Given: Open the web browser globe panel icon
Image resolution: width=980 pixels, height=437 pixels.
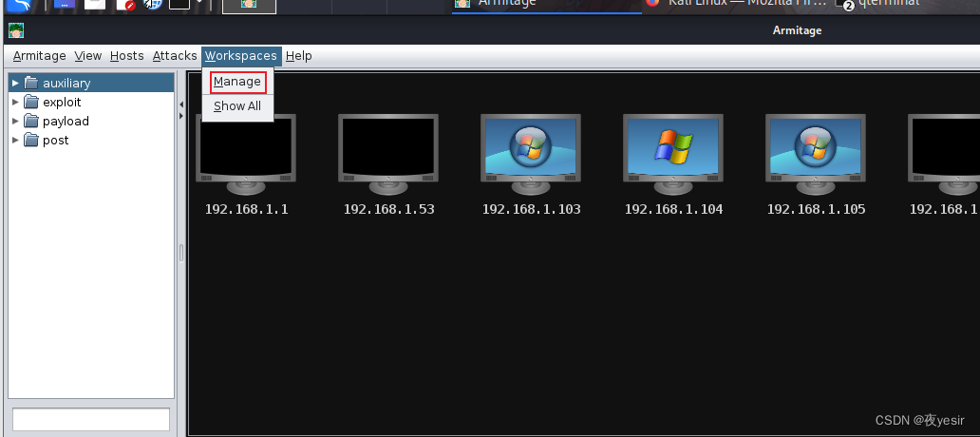Looking at the screenshot, I should coord(153,5).
